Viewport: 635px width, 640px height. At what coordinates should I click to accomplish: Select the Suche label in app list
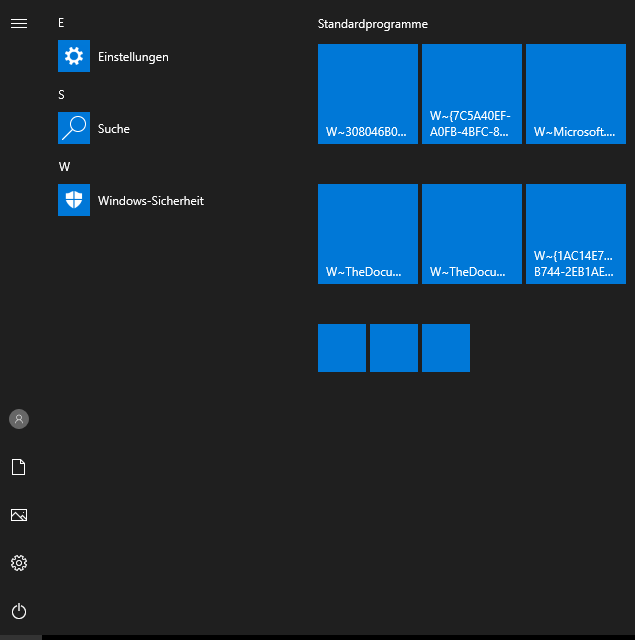pos(114,129)
